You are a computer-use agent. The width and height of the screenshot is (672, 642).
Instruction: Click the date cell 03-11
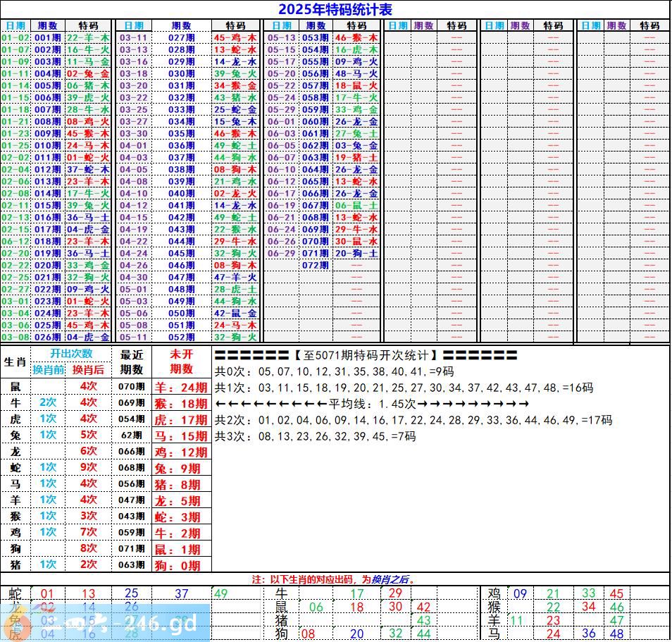[x=133, y=38]
